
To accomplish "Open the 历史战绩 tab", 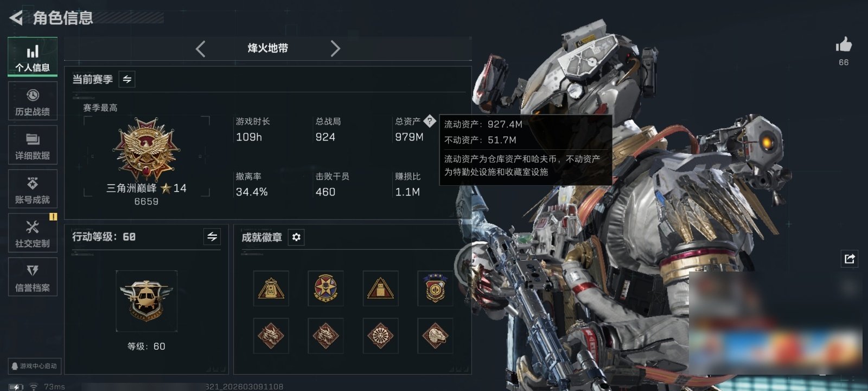I will point(33,101).
